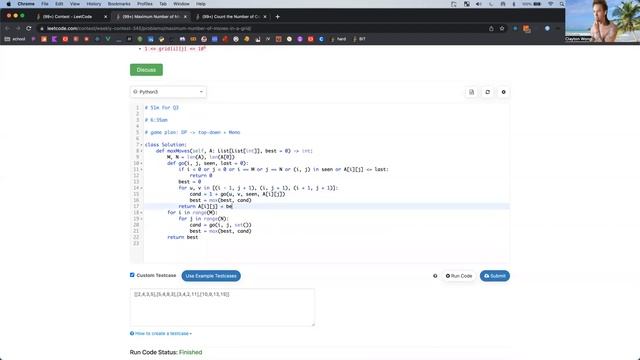
Task: Open the editor notes icon
Action: [x=471, y=92]
